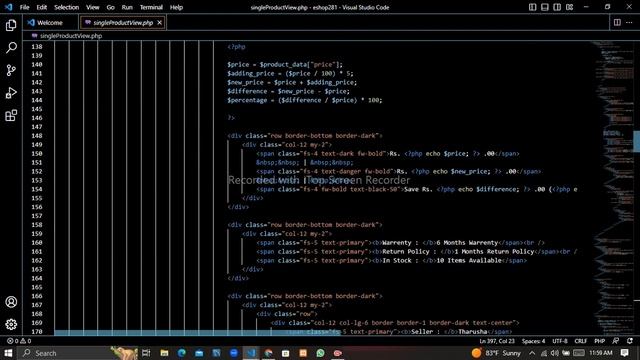Click the "In Stock" span code line
Image resolution: width=640 pixels, height=360 pixels.
pyautogui.click(x=391, y=260)
